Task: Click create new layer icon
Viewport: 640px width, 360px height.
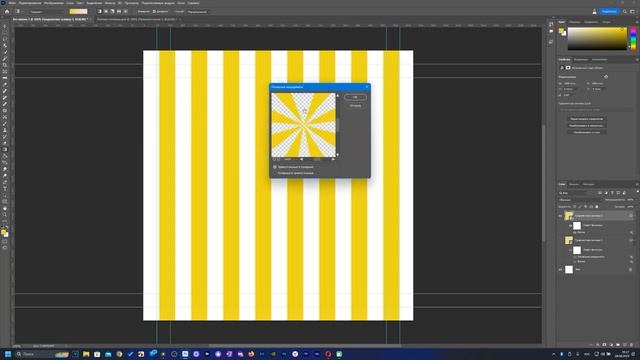Action: click(624, 345)
